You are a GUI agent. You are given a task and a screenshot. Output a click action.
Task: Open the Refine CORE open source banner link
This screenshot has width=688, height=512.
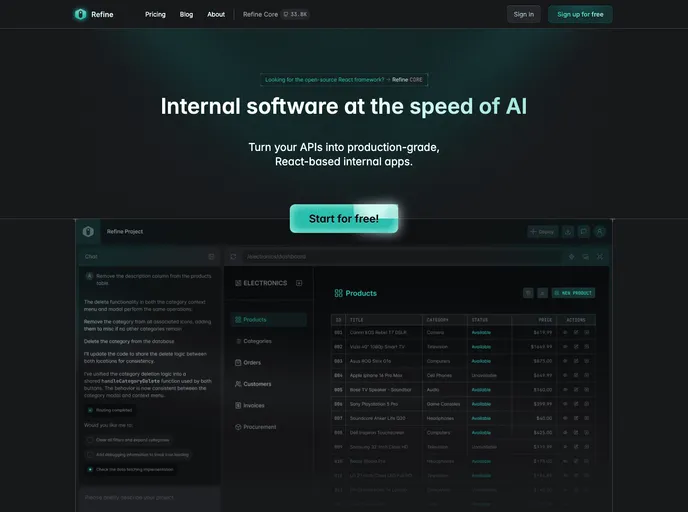344,79
